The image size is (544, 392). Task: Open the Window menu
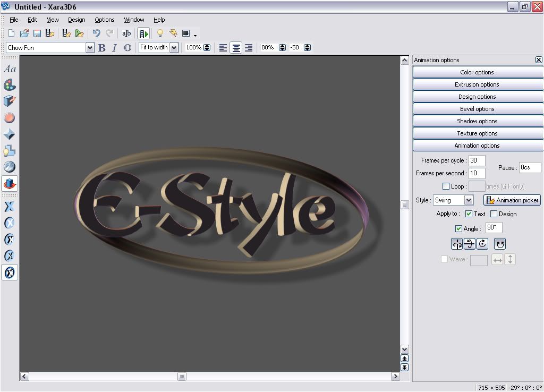134,20
